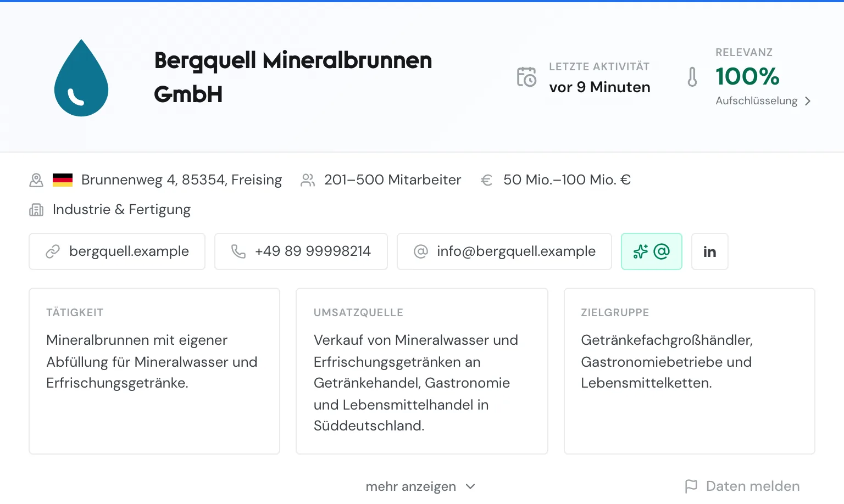Call the number +49 89 99998214
Screen dimensions: 844x504
click(x=301, y=251)
